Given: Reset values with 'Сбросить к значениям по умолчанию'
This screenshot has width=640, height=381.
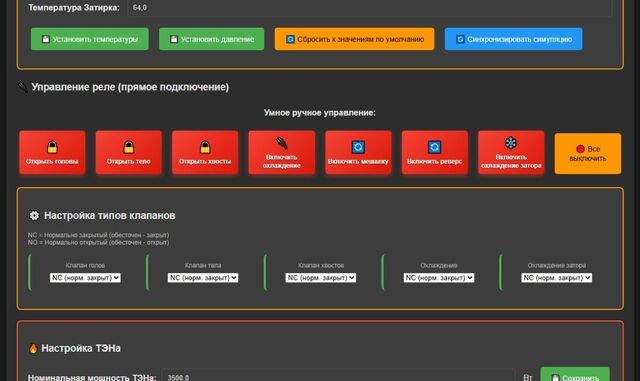Looking at the screenshot, I should click(x=354, y=39).
